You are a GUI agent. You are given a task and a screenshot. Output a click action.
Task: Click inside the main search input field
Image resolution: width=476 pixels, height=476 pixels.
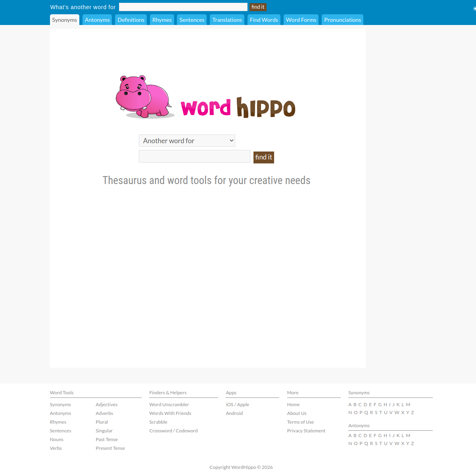[x=194, y=156]
